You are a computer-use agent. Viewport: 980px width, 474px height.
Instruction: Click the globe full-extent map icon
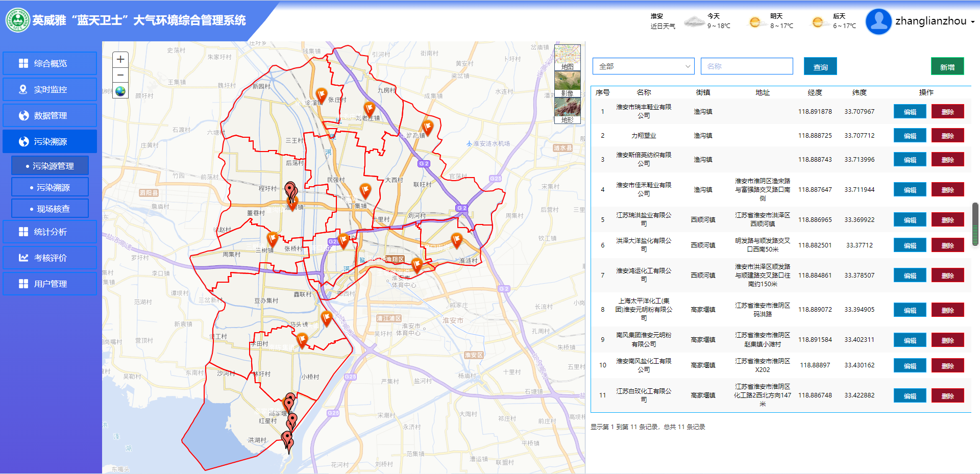click(x=120, y=91)
